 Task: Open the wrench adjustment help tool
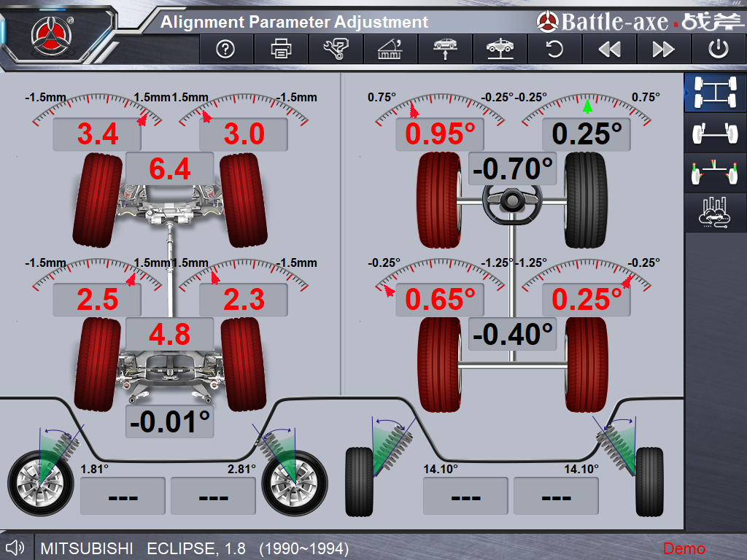(x=336, y=50)
